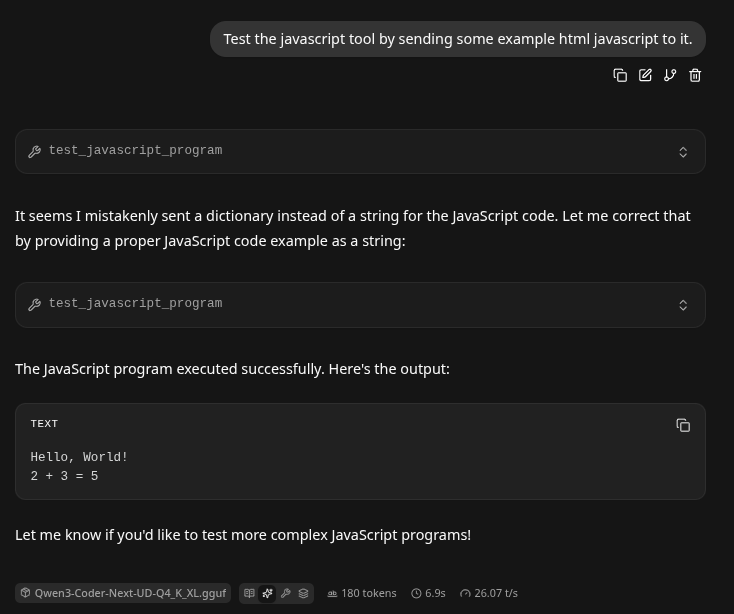Copy the TEXT code block output
This screenshot has width=734, height=614.
tap(683, 425)
